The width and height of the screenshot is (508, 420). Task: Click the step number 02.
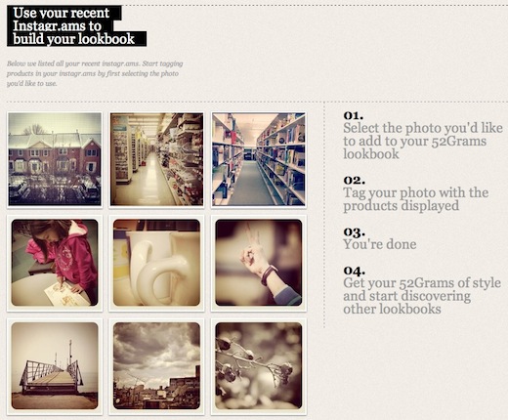[x=354, y=181]
